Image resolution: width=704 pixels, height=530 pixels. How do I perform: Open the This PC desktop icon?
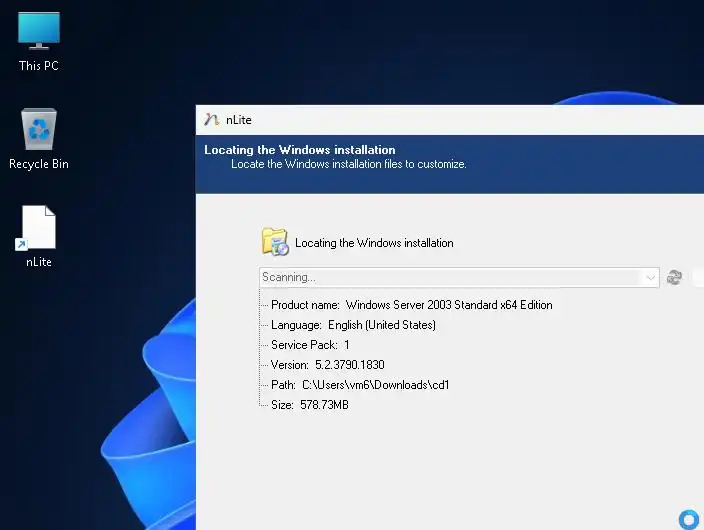point(39,41)
